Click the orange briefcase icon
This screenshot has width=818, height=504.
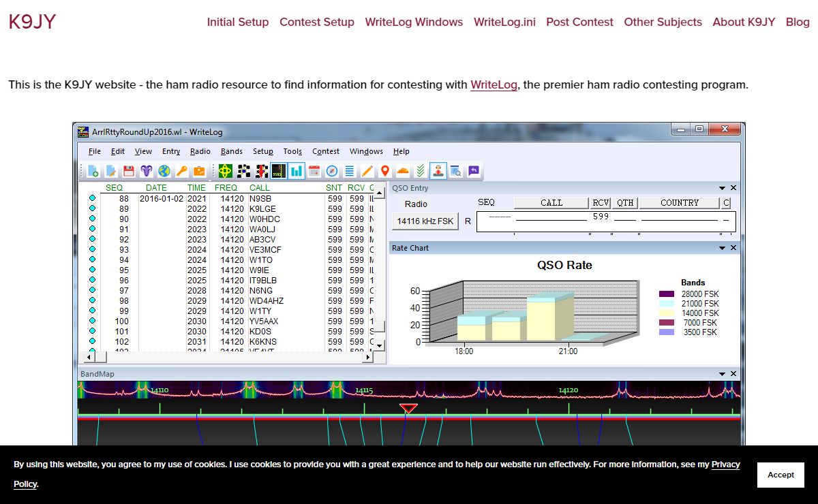coord(200,171)
